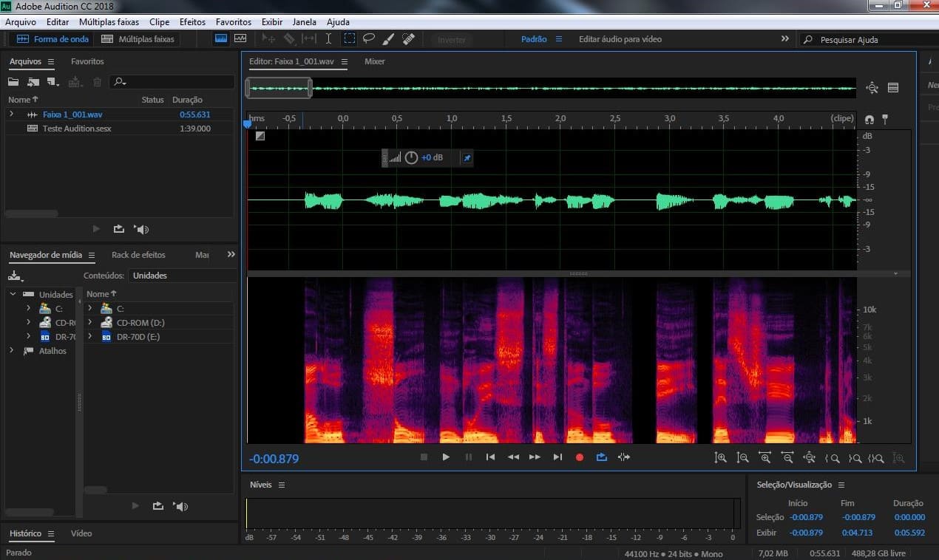Viewport: 939px width, 560px height.
Task: Select the Paintbrush Selection tool
Action: click(388, 38)
